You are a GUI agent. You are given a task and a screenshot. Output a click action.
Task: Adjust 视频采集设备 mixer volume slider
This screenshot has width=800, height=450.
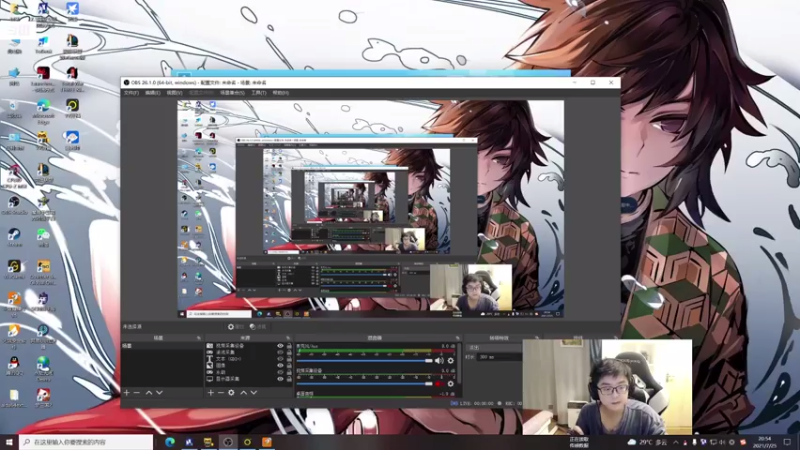click(365, 384)
